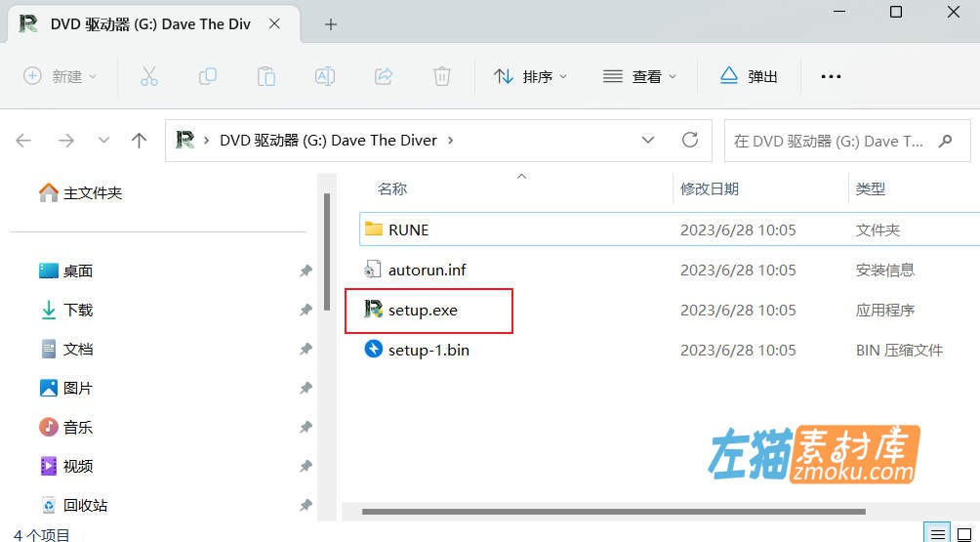The width and height of the screenshot is (980, 542).
Task: Click the Copy icon in toolbar
Action: [x=208, y=76]
